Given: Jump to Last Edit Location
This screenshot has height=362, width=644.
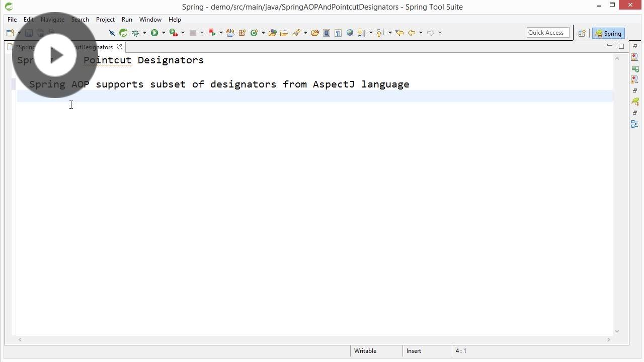Looking at the screenshot, I should click(399, 33).
